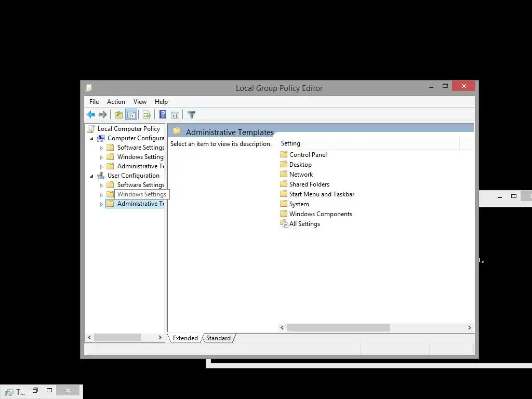Select Start Menu and Taskbar entry
The image size is (532, 399).
point(322,194)
